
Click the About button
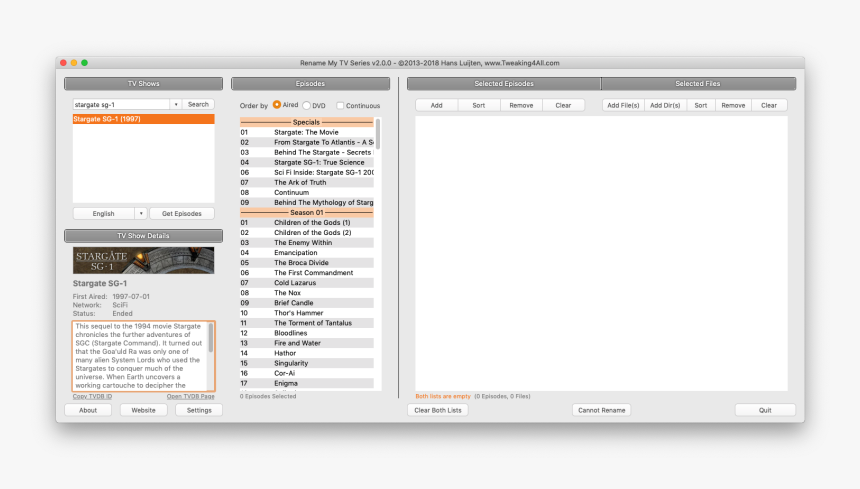tap(88, 410)
